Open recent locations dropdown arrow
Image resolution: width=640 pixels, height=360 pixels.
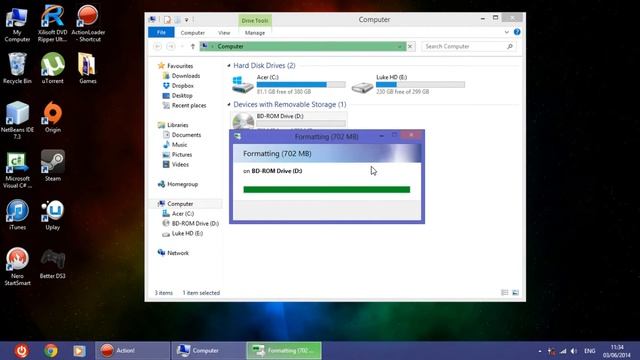click(182, 47)
